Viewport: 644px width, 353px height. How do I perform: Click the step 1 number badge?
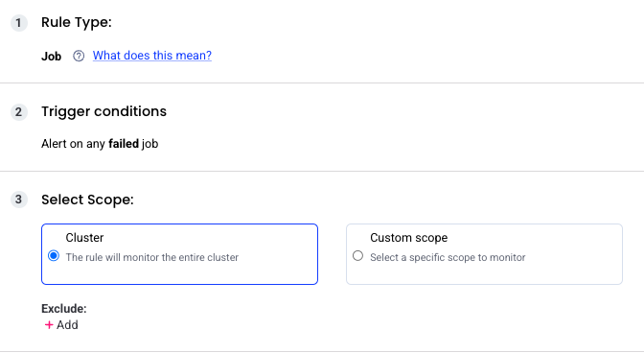pyautogui.click(x=18, y=23)
